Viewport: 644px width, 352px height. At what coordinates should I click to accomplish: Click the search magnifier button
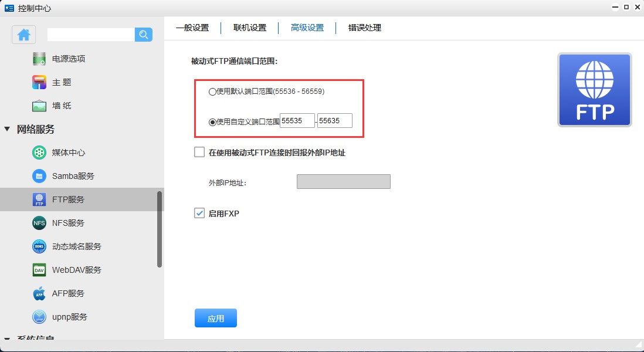point(144,35)
